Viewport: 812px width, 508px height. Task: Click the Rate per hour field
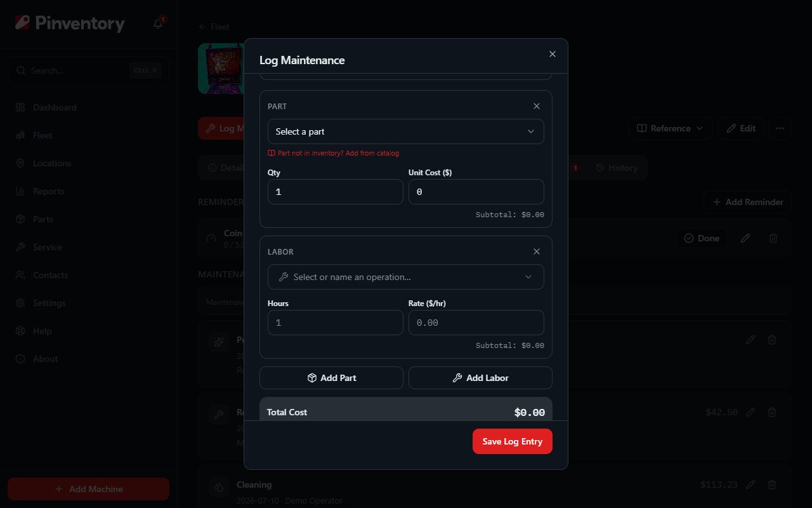tap(476, 323)
